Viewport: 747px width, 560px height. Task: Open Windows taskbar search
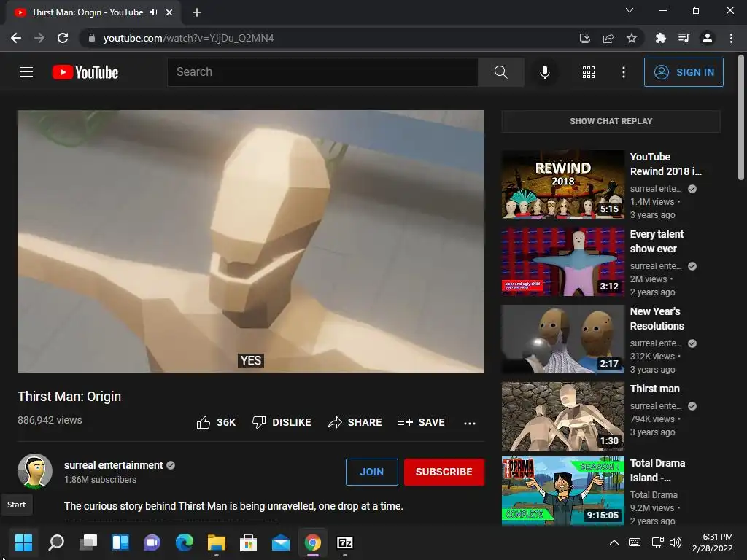coord(56,542)
